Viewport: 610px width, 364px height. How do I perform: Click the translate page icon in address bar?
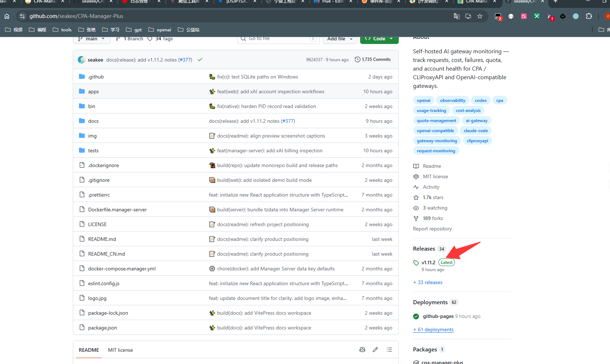(457, 16)
